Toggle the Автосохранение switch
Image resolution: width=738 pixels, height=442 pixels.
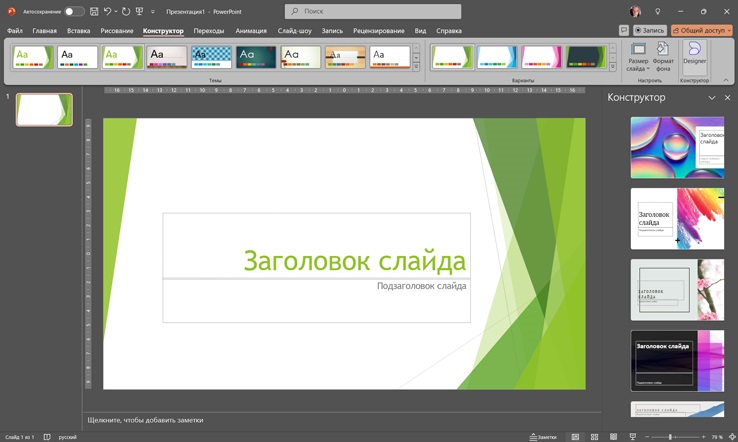click(x=74, y=12)
